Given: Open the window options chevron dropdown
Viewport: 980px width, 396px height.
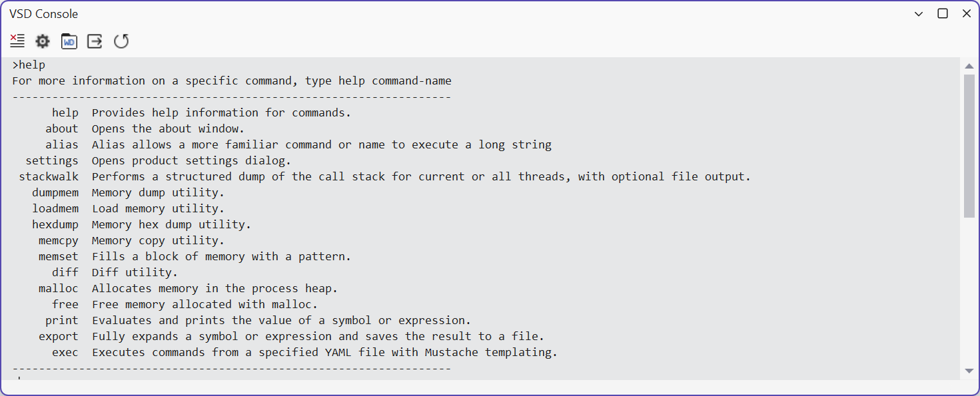Looking at the screenshot, I should (919, 14).
